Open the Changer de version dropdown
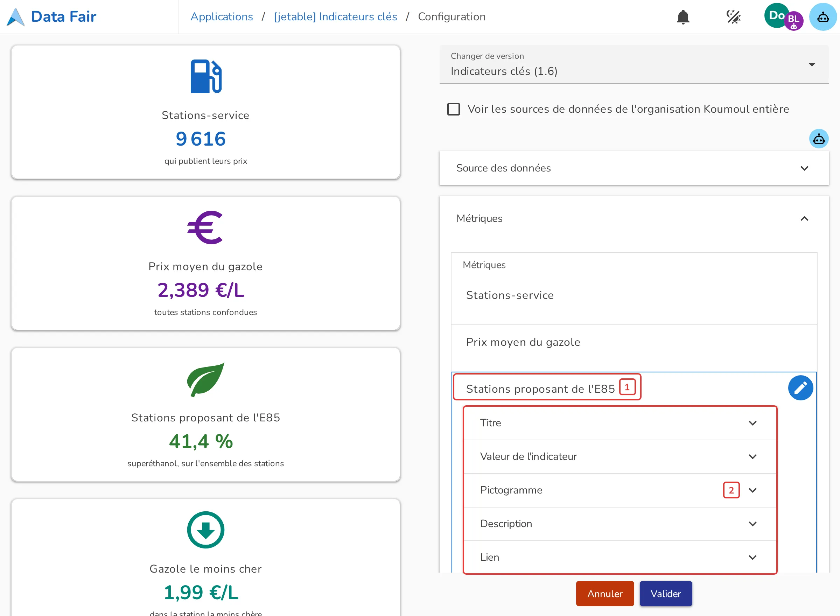Image resolution: width=840 pixels, height=616 pixels. click(x=633, y=64)
